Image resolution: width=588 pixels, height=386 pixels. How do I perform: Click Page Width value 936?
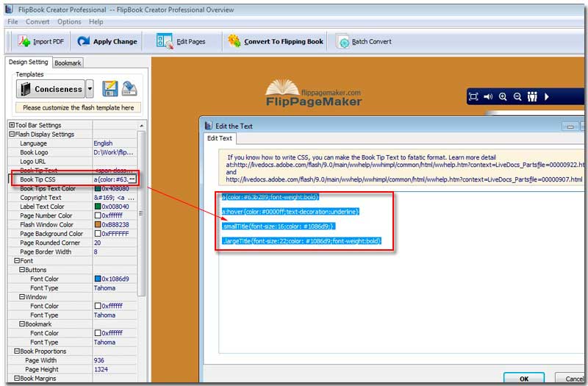coord(99,360)
